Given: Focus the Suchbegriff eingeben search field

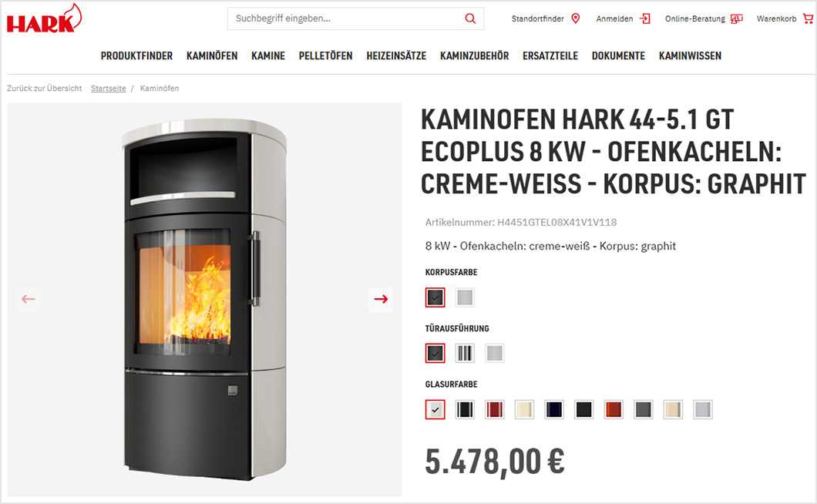Looking at the screenshot, I should 347,18.
